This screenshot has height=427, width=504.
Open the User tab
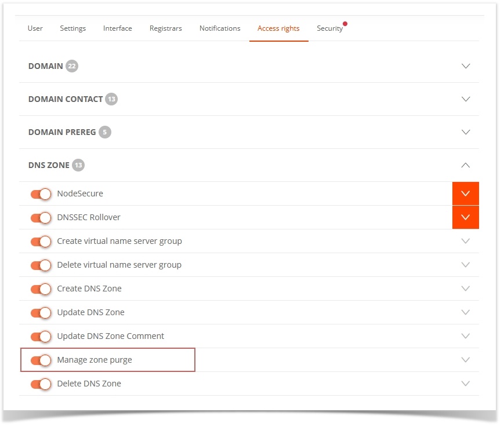pyautogui.click(x=35, y=28)
